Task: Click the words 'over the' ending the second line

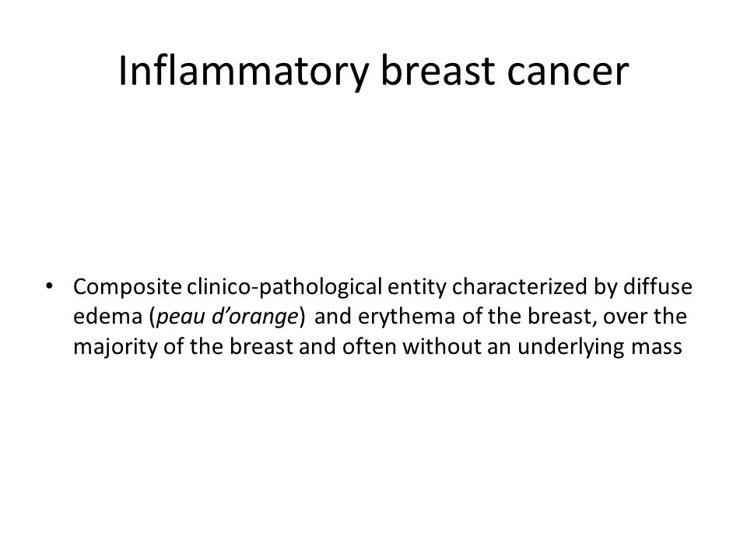Action: [645, 317]
